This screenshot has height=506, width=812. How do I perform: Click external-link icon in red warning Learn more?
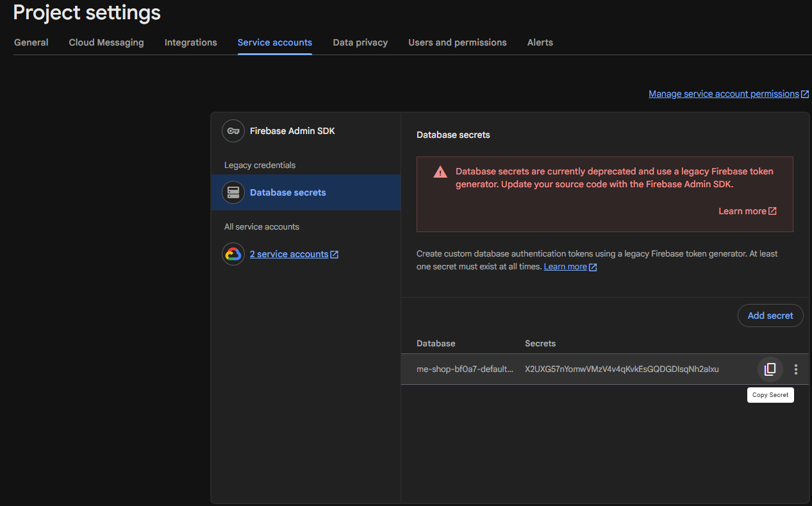click(x=772, y=211)
